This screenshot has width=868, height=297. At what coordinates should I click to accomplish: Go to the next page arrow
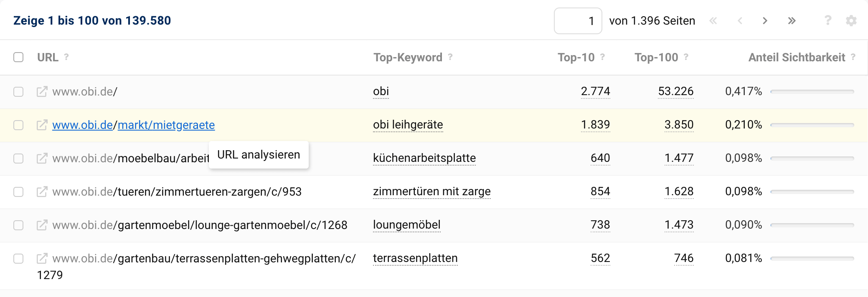(x=765, y=20)
